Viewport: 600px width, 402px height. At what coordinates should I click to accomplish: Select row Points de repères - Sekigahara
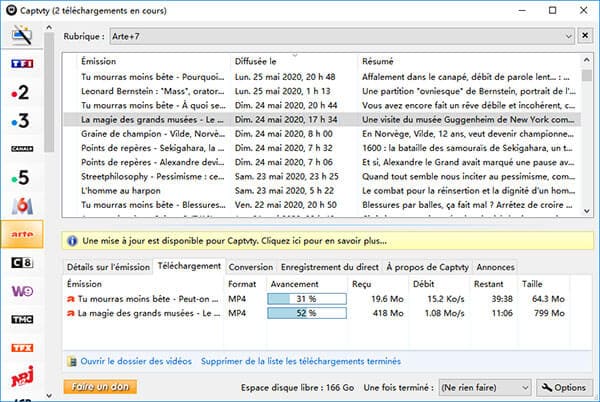click(322, 148)
